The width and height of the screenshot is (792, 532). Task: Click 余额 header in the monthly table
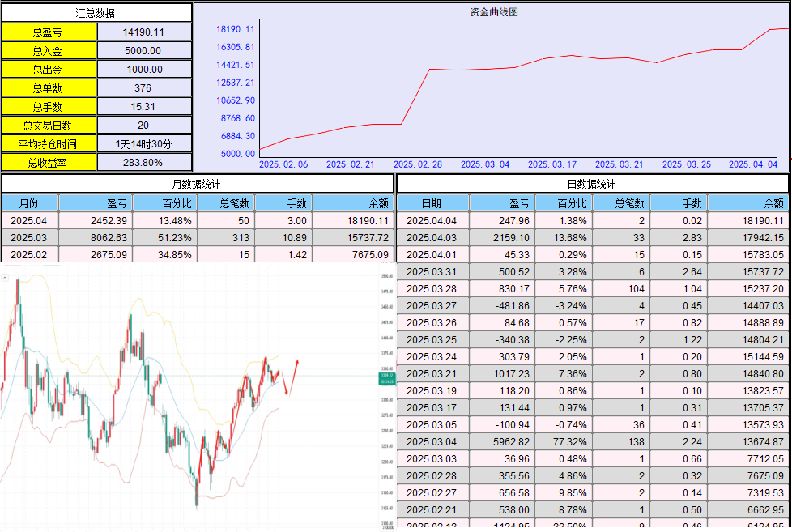(352, 203)
